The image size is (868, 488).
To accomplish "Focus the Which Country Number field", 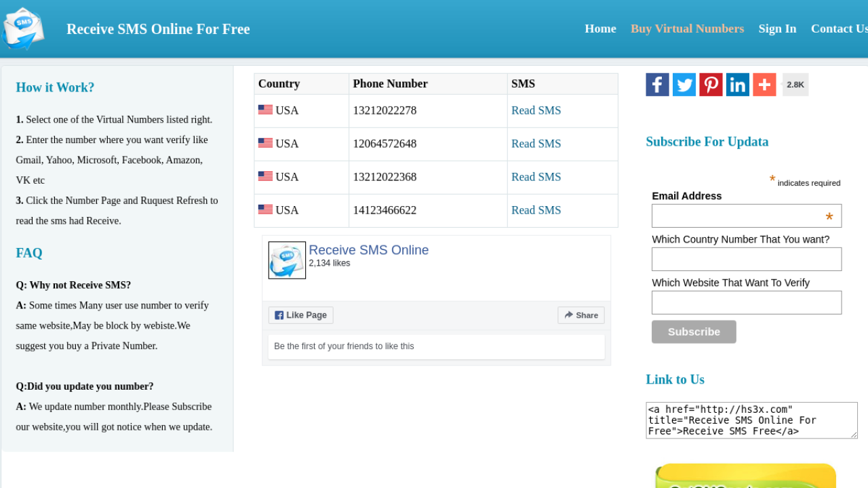I will [747, 260].
